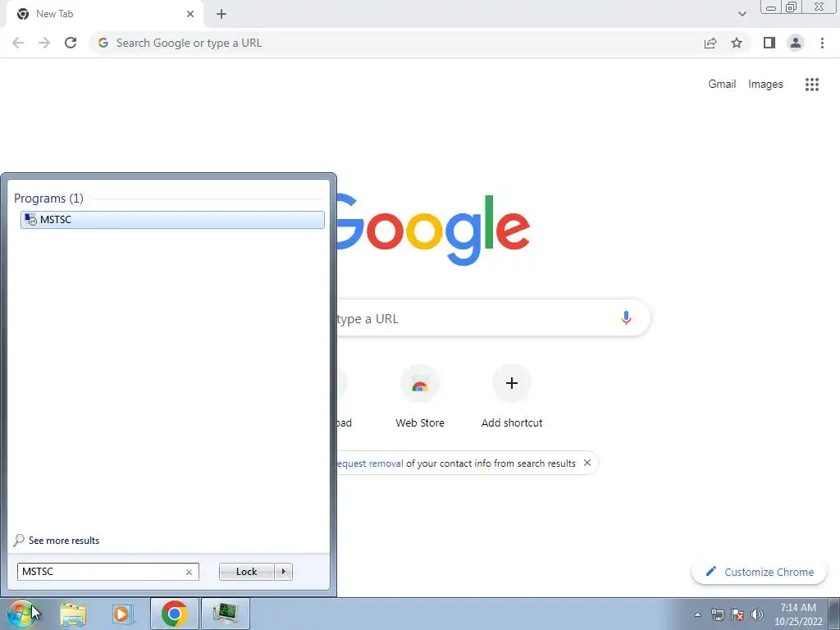The height and width of the screenshot is (630, 840).
Task: Click the Lock button
Action: point(246,572)
